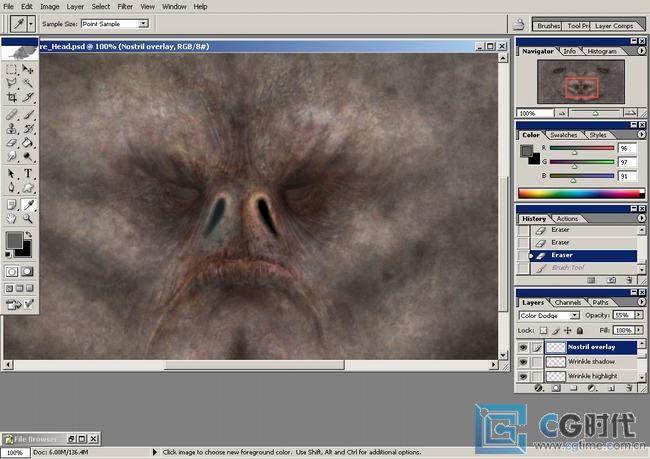Viewport: 650px width, 459px height.
Task: Open the Filter menu
Action: 125,7
